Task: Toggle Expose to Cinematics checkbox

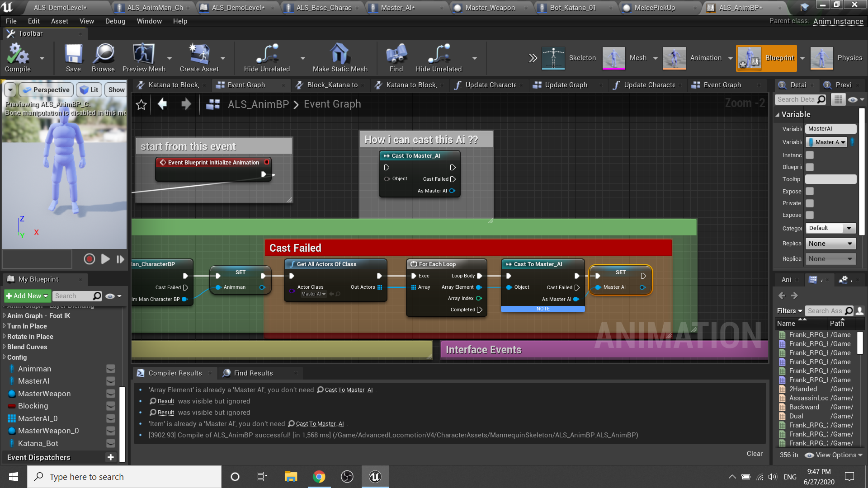Action: coord(810,215)
